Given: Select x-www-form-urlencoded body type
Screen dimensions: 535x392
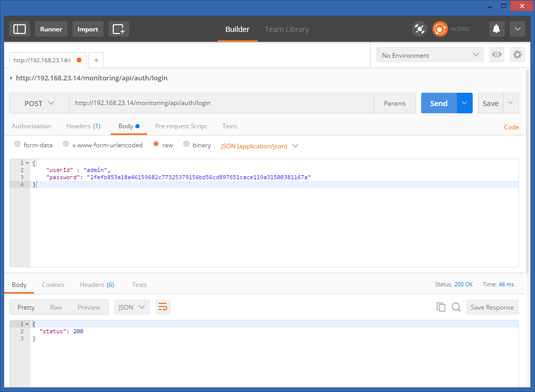Looking at the screenshot, I should [66, 145].
